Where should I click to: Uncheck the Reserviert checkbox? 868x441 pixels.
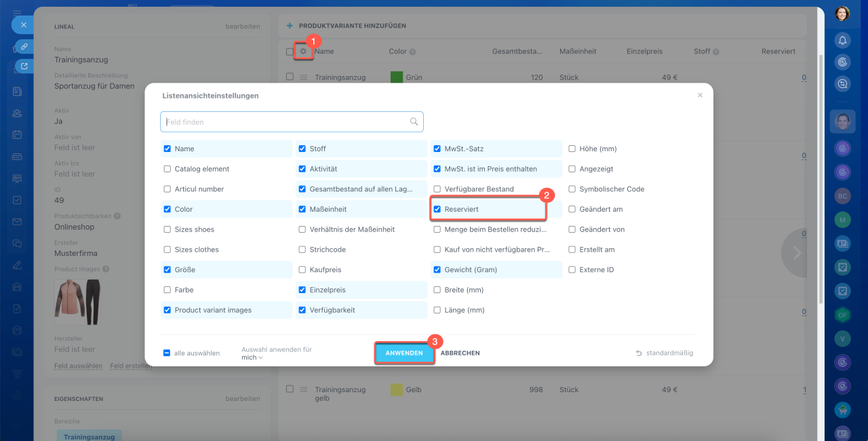tap(437, 209)
